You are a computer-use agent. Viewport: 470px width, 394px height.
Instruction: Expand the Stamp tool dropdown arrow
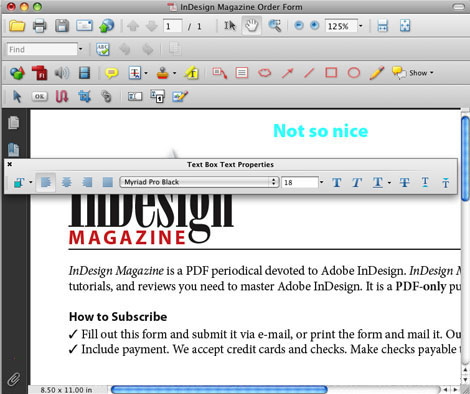(x=174, y=73)
